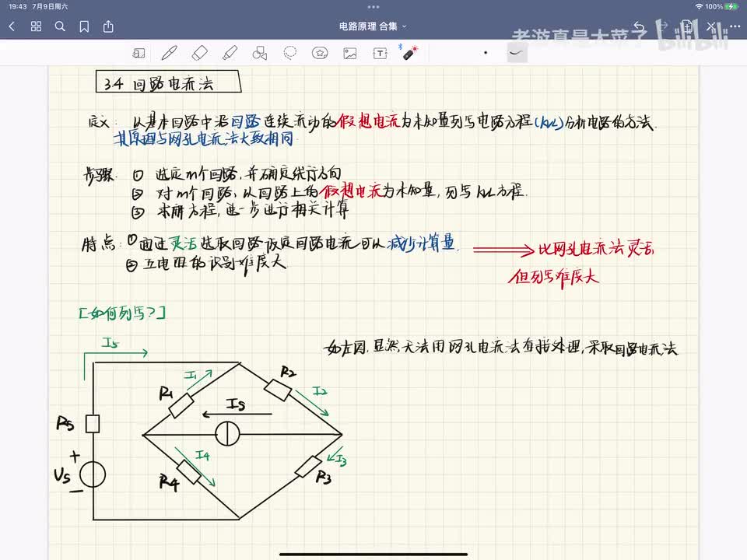Bookmark the current page
The width and height of the screenshot is (747, 560).
click(84, 26)
